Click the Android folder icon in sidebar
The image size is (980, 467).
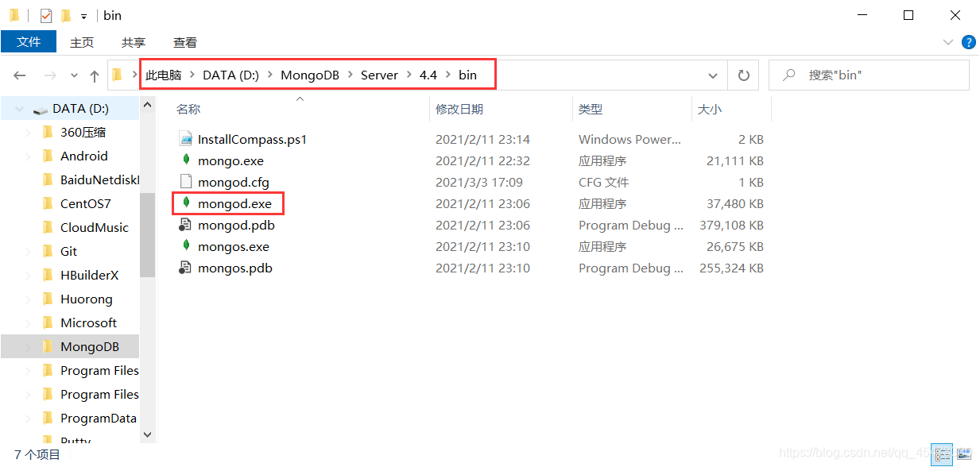coord(48,156)
